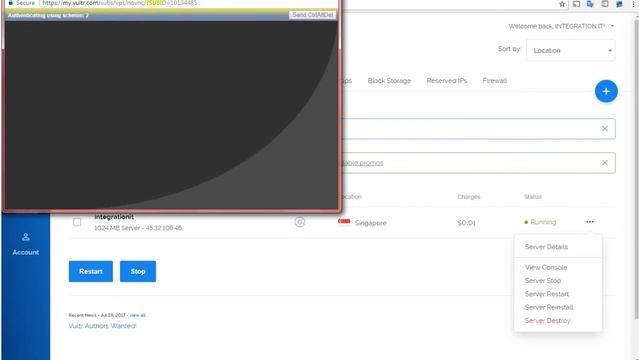Switch to the Firewall tab

coord(494,81)
